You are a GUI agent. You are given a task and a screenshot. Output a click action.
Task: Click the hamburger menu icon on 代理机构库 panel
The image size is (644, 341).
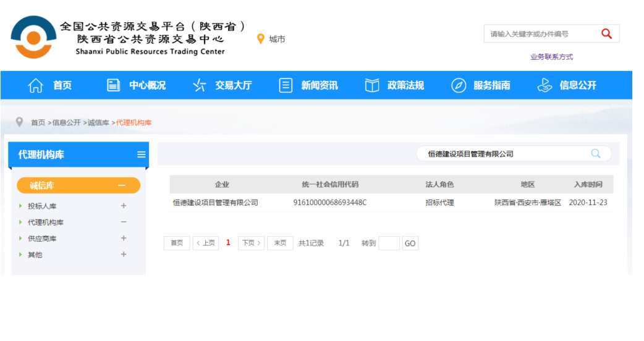point(142,154)
